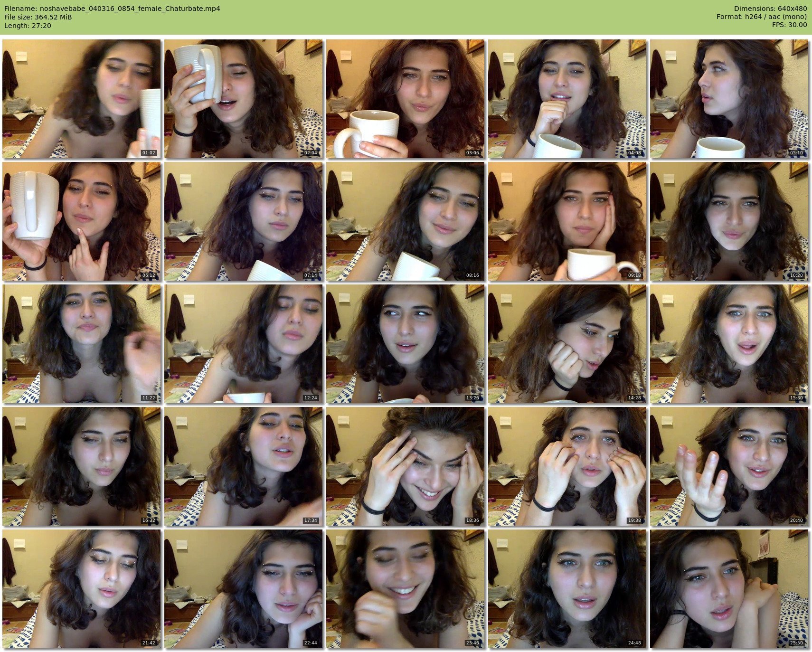Click the Filename line in the header
Image resolution: width=812 pixels, height=652 pixels.
[x=112, y=9]
